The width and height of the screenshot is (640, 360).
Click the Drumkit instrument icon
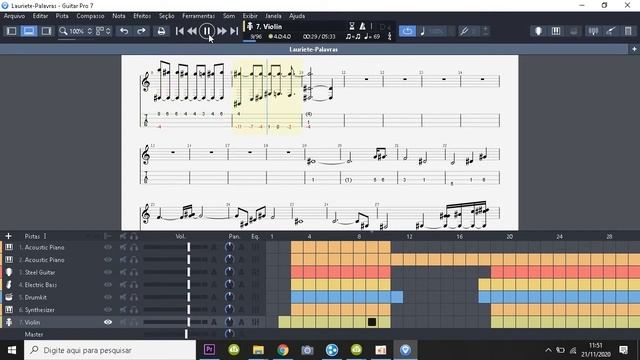(x=9, y=297)
